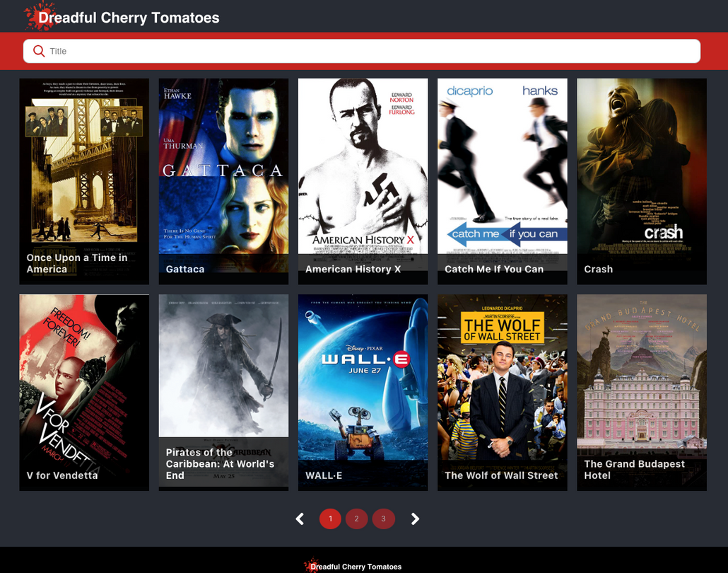Click the footer Dreadful Cherry Tomatoes logo
This screenshot has width=728, height=573.
[353, 566]
